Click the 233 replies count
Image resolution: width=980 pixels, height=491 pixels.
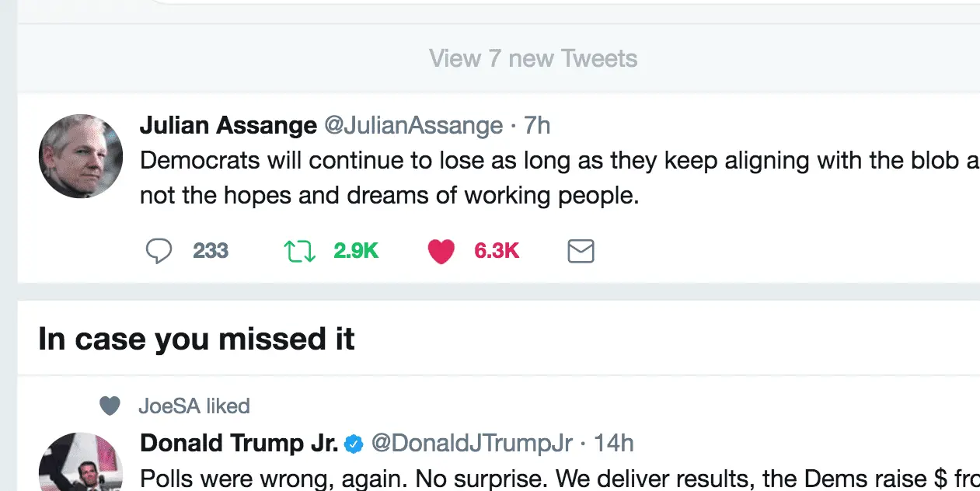[210, 251]
